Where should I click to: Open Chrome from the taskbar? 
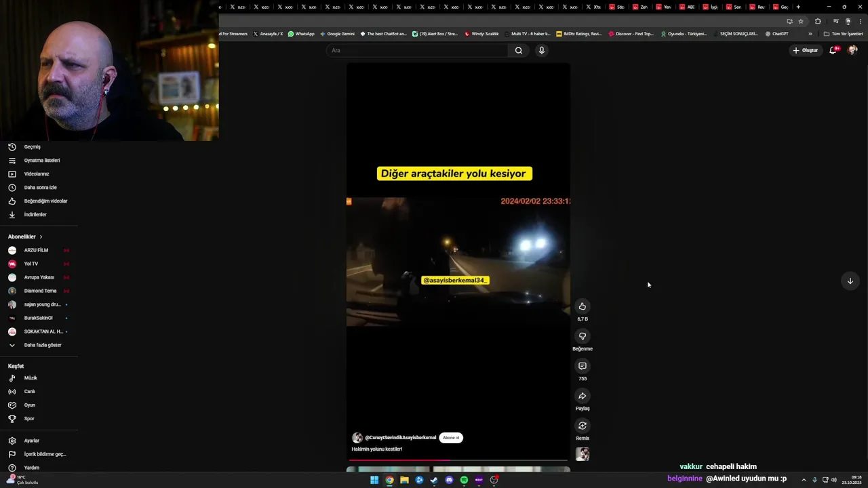389,480
